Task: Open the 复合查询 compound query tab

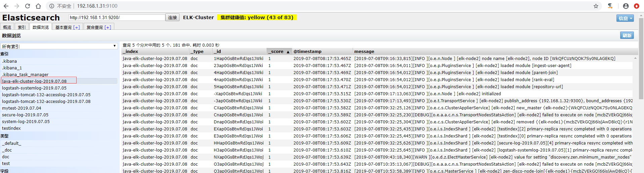Action: (x=95, y=27)
